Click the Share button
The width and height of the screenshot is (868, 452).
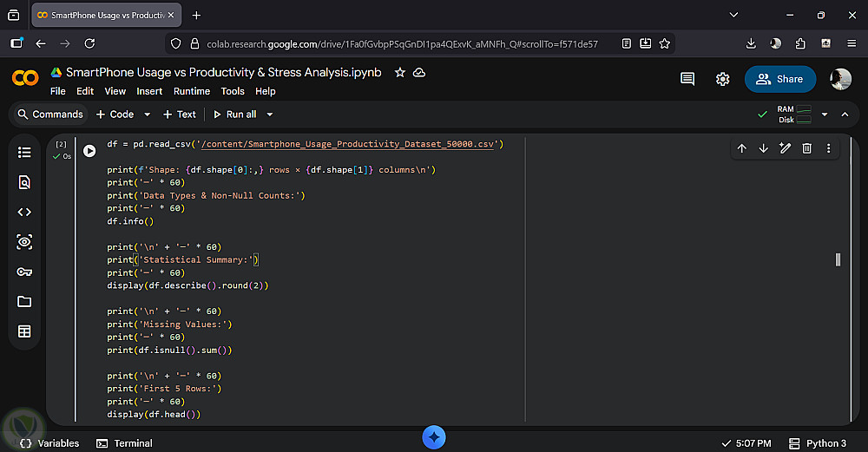click(779, 79)
